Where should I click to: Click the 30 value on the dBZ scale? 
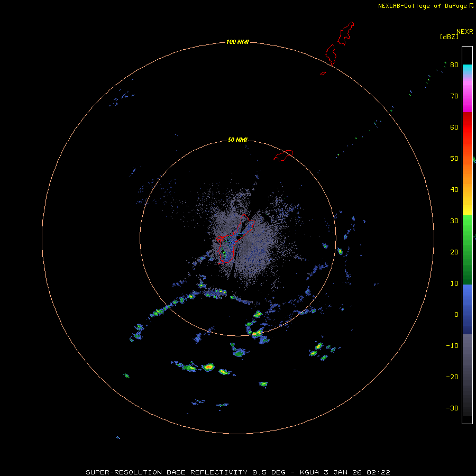(454, 221)
